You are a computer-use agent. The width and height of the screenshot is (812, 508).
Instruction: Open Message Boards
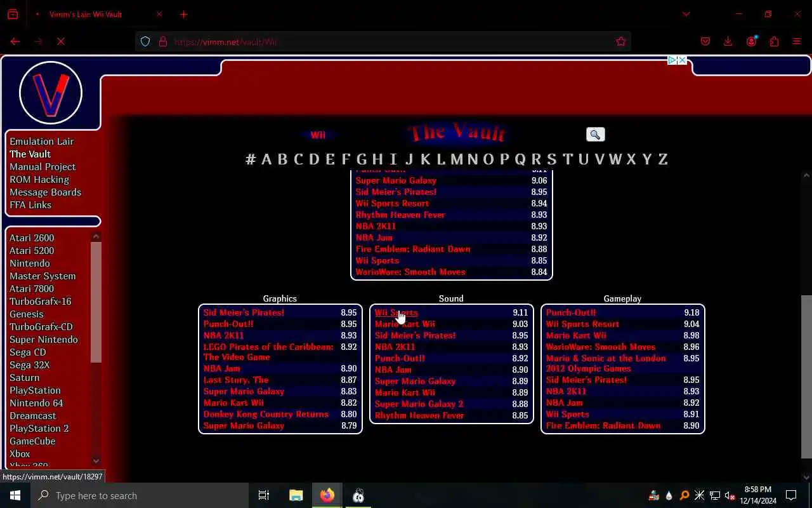[x=45, y=192]
